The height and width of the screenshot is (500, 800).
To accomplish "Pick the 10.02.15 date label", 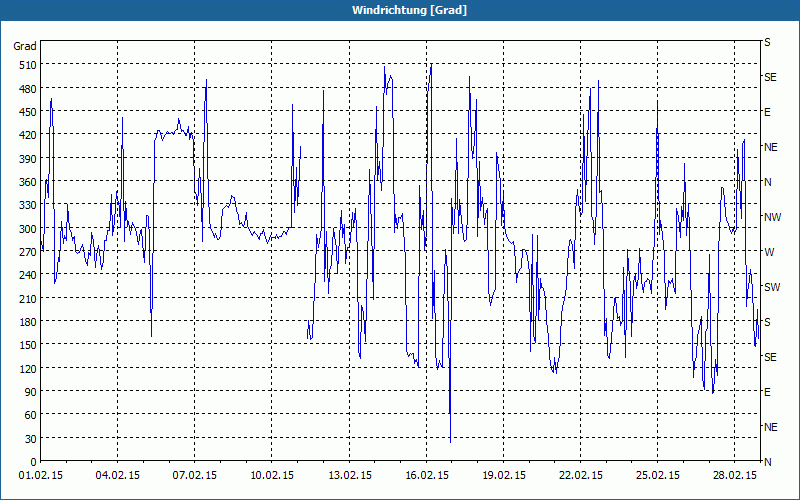I will click(x=272, y=476).
